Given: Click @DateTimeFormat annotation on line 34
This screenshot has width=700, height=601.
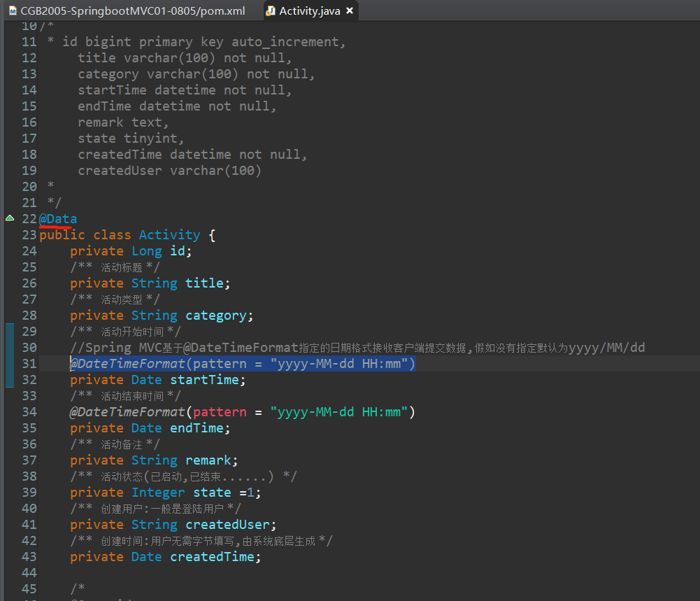Looking at the screenshot, I should 128,411.
